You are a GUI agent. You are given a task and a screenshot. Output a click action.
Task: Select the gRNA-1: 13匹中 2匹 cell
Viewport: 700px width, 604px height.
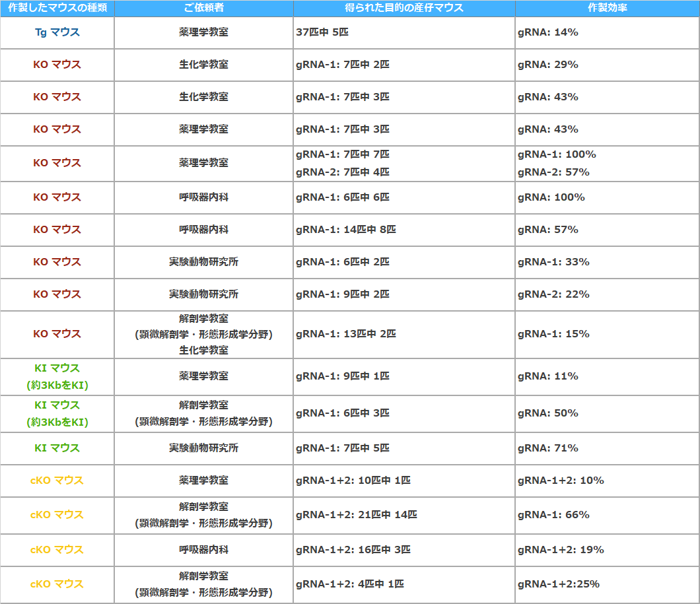click(x=345, y=334)
